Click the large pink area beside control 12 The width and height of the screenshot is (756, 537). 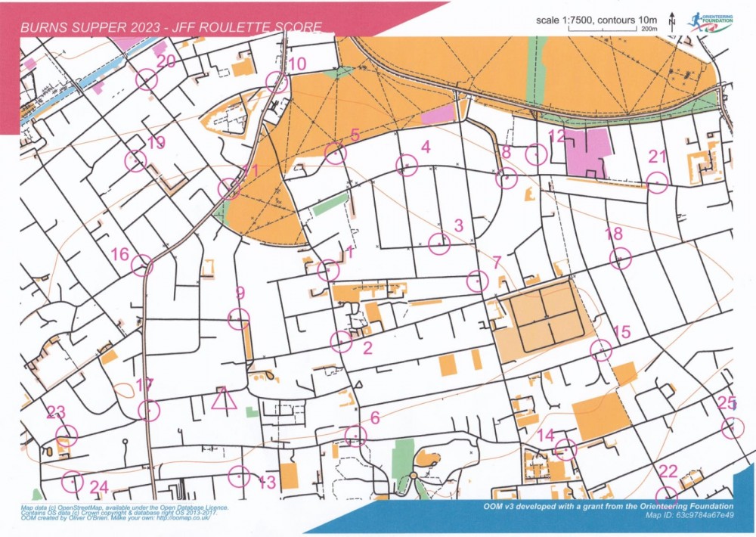(588, 153)
